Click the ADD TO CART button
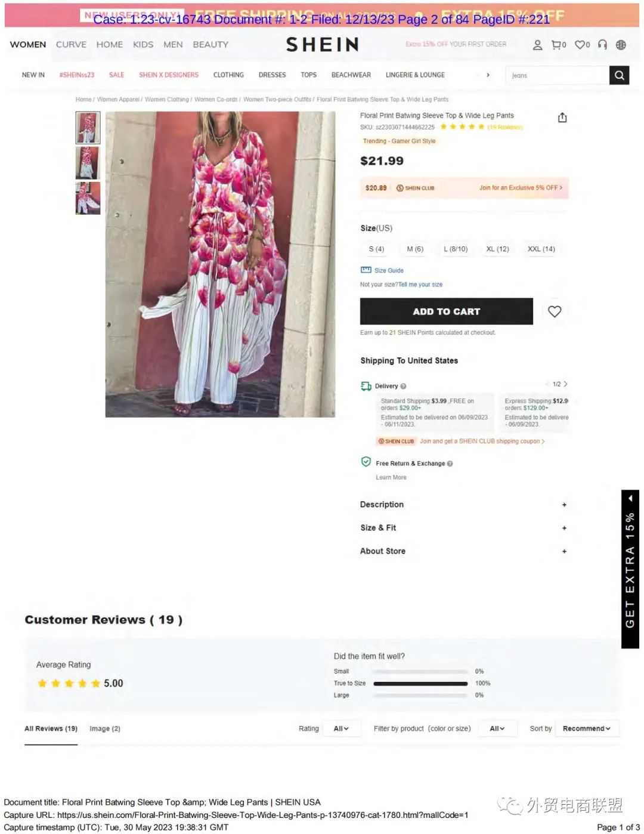 click(x=446, y=311)
